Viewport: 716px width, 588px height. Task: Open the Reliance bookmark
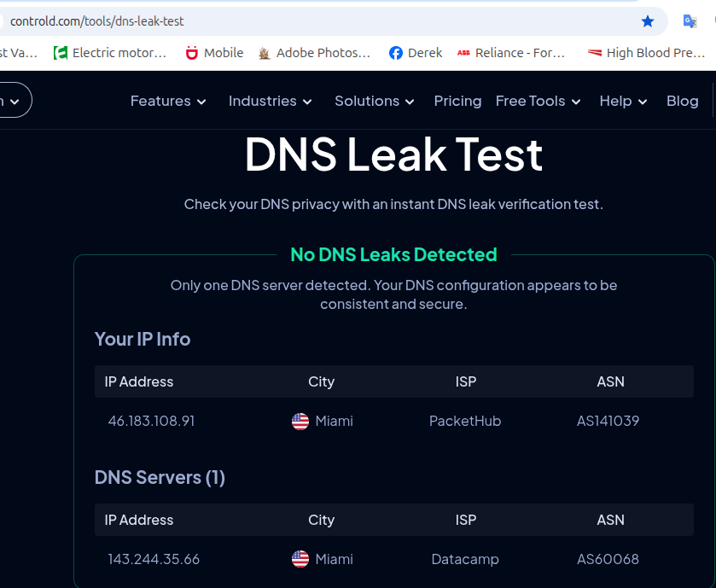(x=511, y=53)
